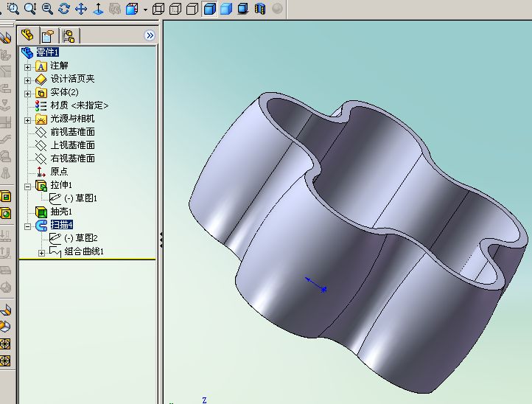Click the 光源与相机 lights folder icon
532x404 pixels.
pos(41,119)
